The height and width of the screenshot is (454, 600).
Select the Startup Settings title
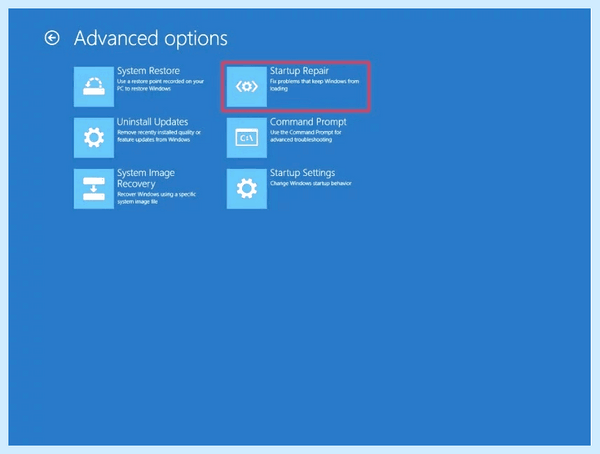tap(302, 173)
